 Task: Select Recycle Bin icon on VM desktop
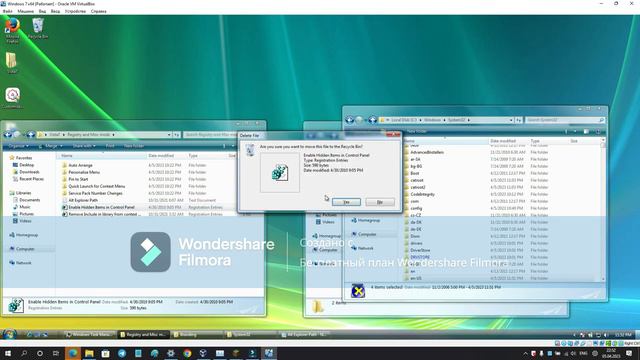click(38, 29)
